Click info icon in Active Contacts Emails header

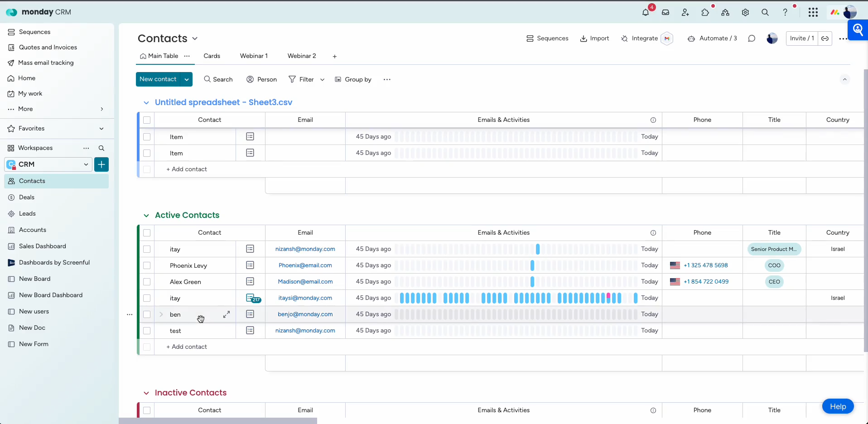tap(653, 233)
